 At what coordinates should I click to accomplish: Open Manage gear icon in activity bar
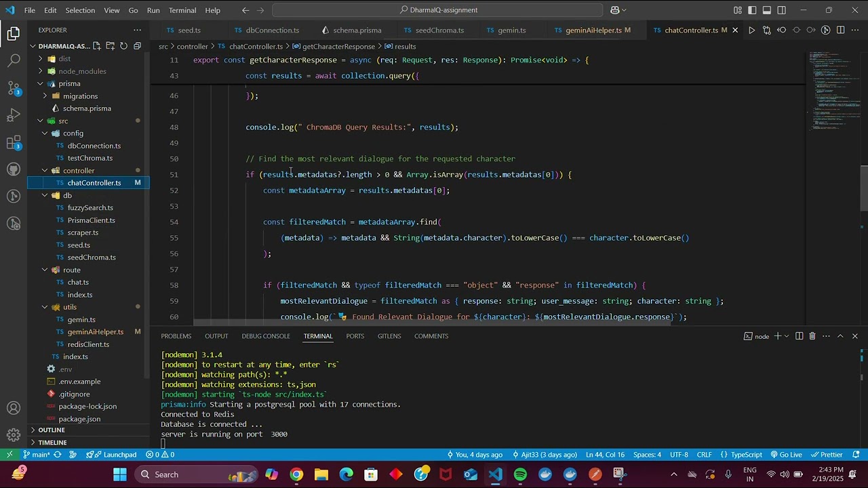pyautogui.click(x=14, y=435)
